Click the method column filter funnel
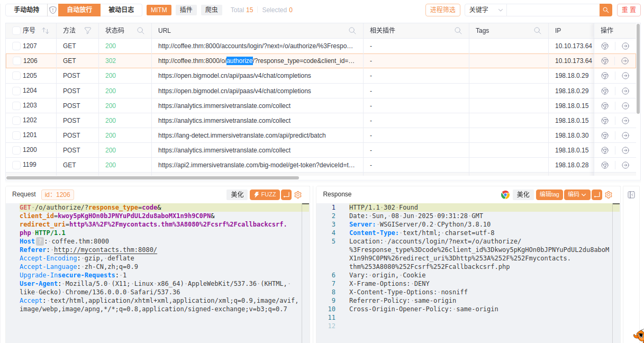 pyautogui.click(x=88, y=31)
